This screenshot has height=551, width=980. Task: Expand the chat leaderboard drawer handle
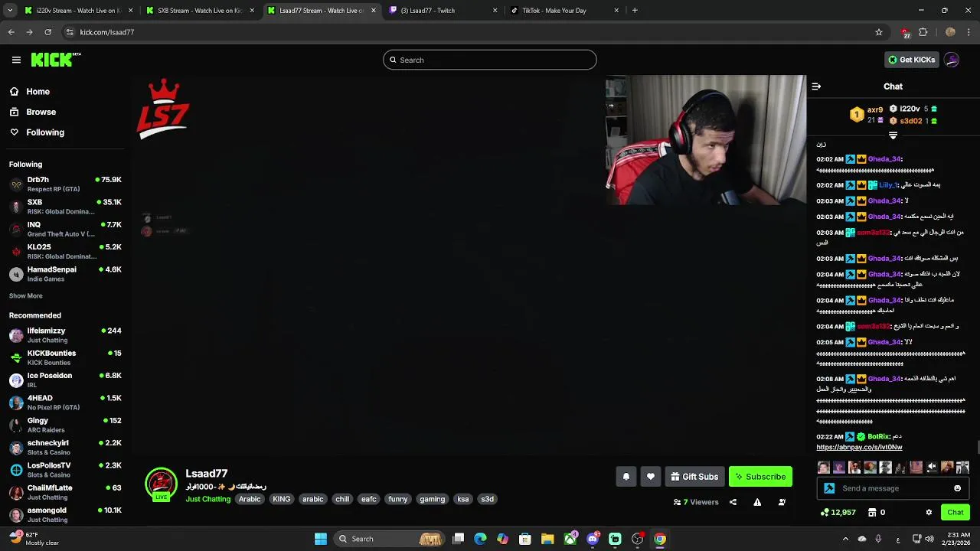click(x=893, y=135)
